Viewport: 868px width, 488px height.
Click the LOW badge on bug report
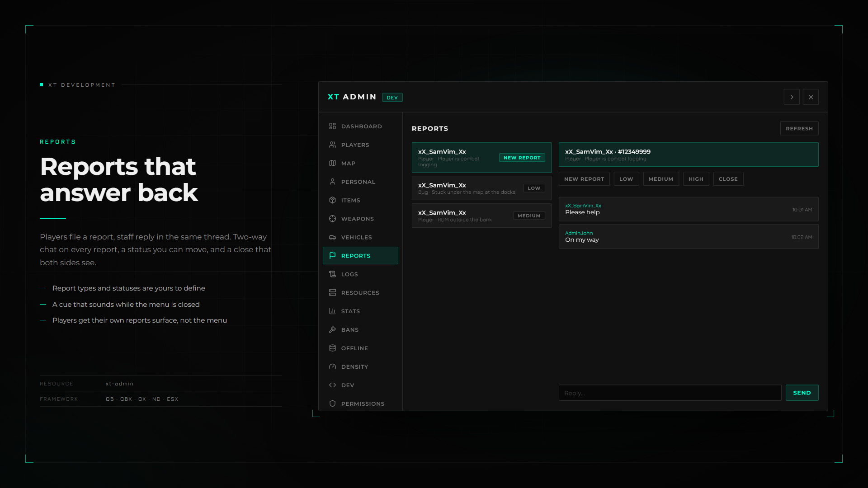534,188
